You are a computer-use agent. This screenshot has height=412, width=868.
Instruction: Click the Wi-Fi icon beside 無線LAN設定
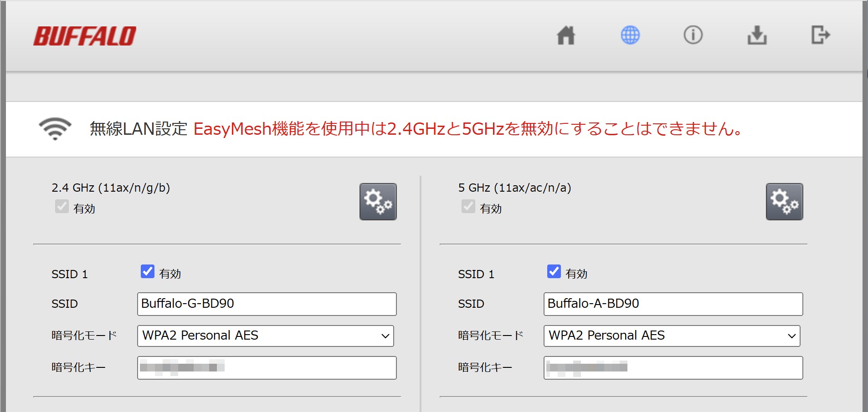pyautogui.click(x=55, y=129)
